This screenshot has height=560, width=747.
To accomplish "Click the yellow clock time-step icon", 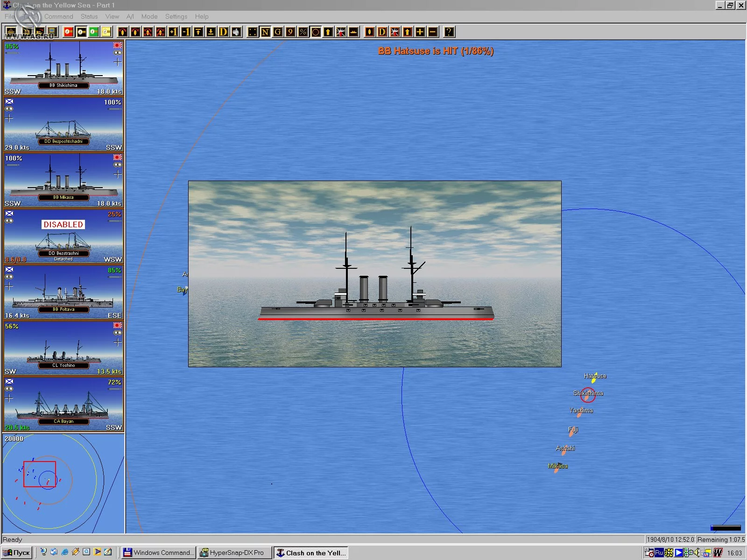I will pos(106,32).
